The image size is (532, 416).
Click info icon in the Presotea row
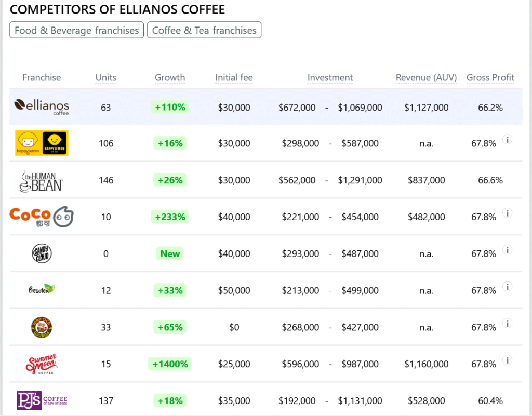[507, 287]
